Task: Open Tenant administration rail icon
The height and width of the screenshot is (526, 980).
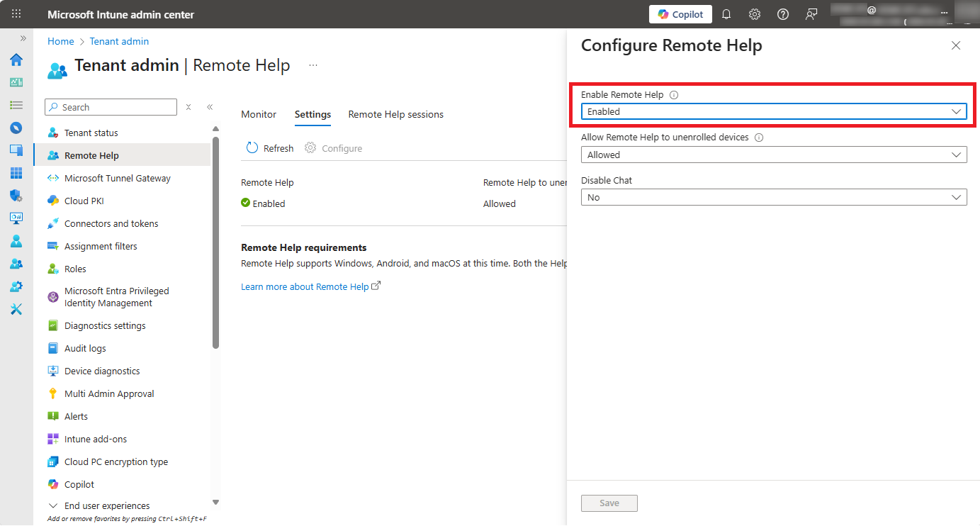Action: tap(16, 286)
